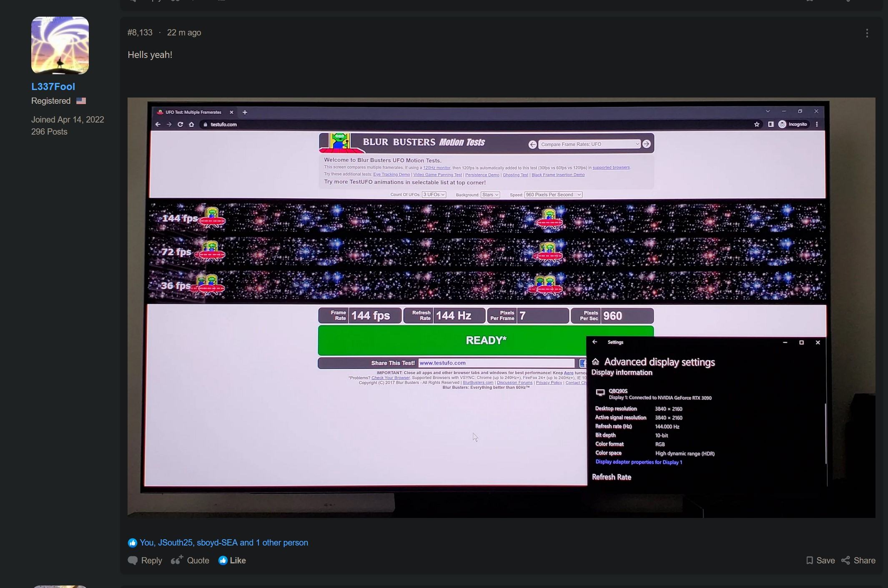In the photo, click the browser home icon

click(x=191, y=124)
